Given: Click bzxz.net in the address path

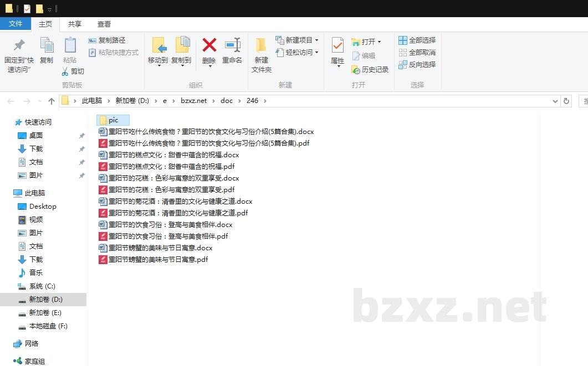Looking at the screenshot, I should pos(193,101).
